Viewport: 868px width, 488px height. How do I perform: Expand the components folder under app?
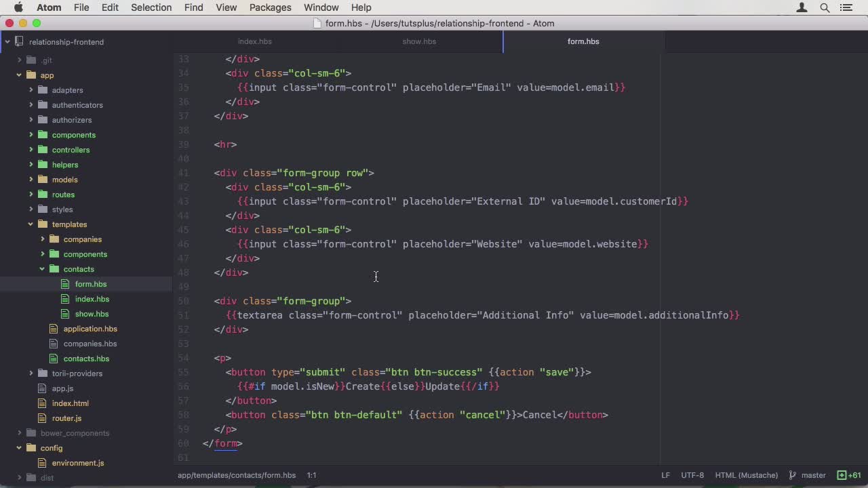coord(31,135)
